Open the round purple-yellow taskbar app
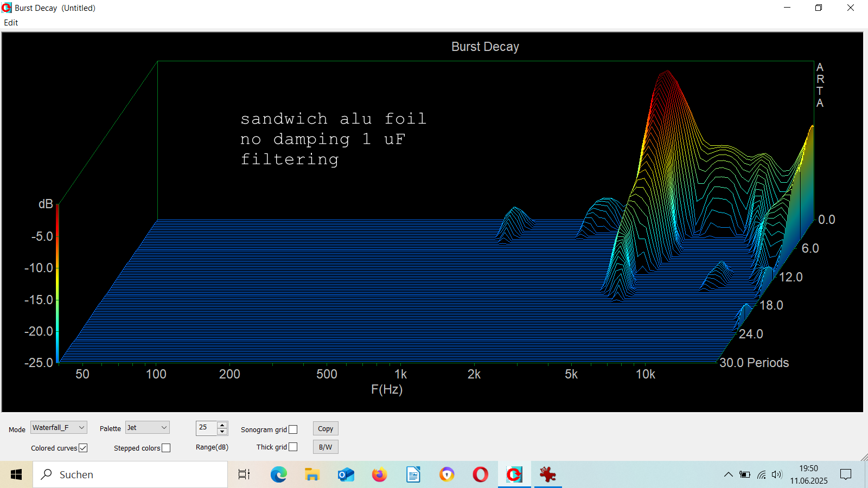The image size is (868, 488). [x=446, y=474]
